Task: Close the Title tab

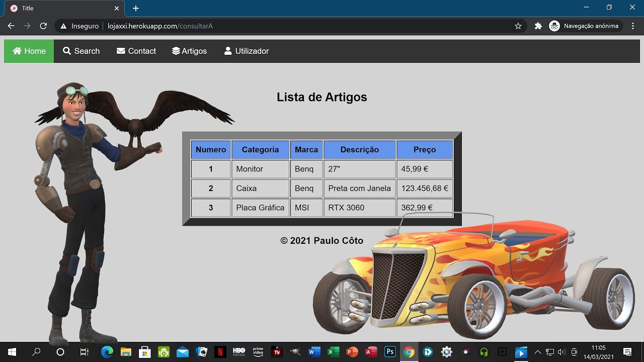Action: (x=116, y=8)
